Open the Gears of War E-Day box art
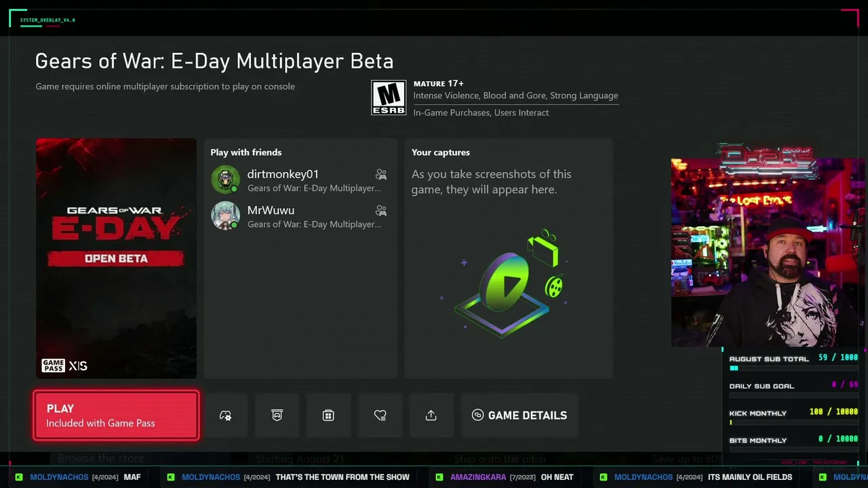The height and width of the screenshot is (488, 868). coord(116,258)
